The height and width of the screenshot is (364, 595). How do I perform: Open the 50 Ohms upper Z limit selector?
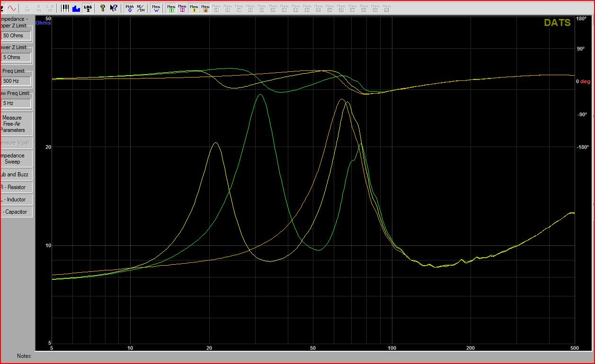[16, 35]
